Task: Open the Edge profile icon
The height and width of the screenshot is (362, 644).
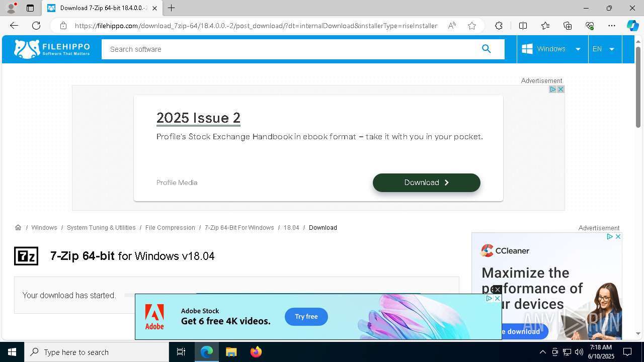Action: coord(11,8)
